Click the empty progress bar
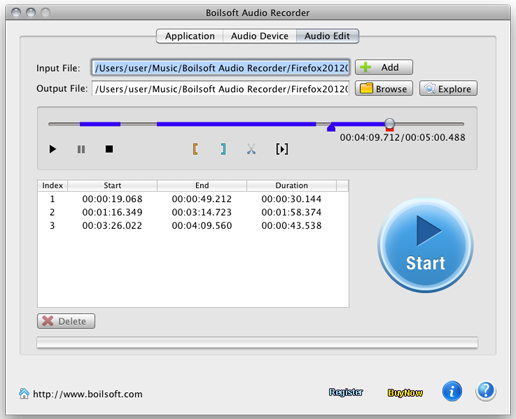 point(257,342)
